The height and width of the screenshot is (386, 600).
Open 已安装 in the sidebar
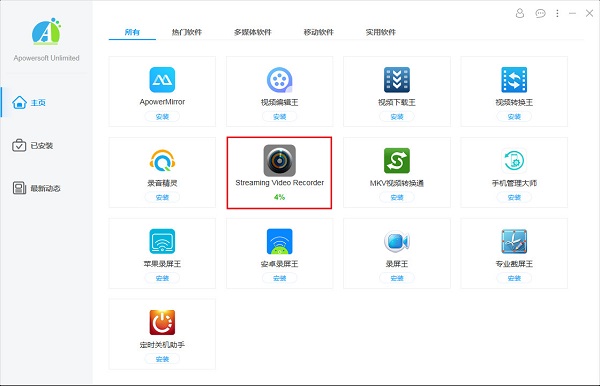coord(33,145)
